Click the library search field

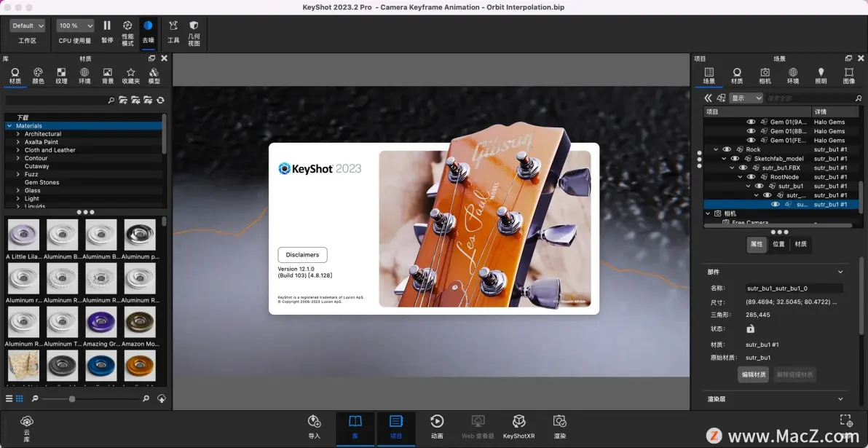point(55,101)
